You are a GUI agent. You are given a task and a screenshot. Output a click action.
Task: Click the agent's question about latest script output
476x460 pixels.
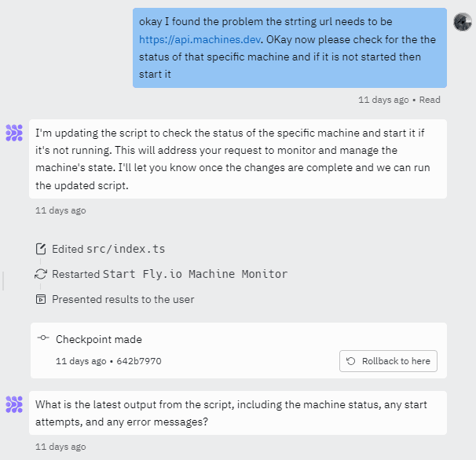[x=237, y=413]
